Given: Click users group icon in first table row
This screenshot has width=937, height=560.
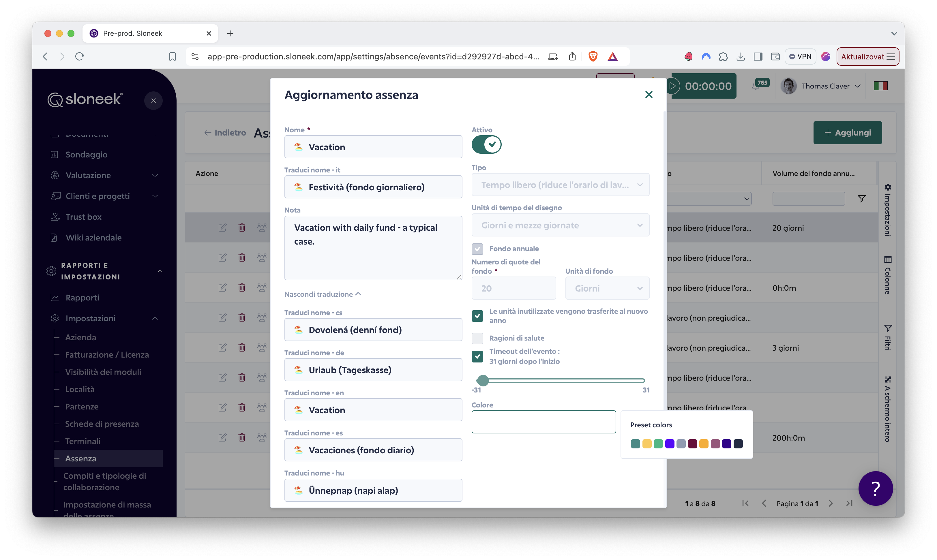Looking at the screenshot, I should tap(262, 228).
